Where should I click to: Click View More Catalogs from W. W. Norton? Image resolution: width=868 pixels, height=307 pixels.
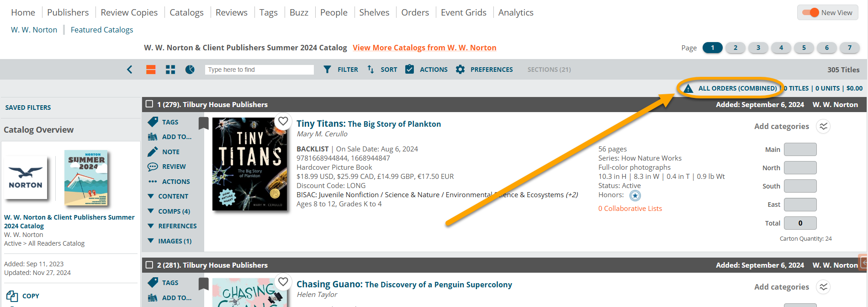(424, 48)
